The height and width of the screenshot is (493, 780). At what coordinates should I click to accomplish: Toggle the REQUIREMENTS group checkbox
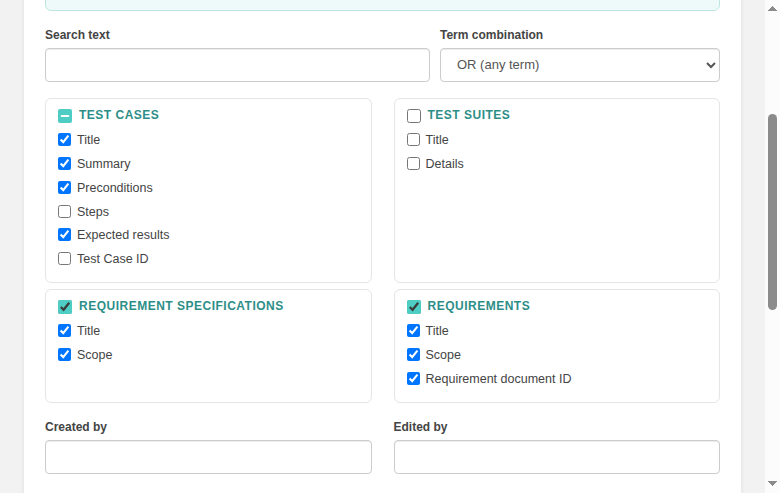[x=414, y=306]
